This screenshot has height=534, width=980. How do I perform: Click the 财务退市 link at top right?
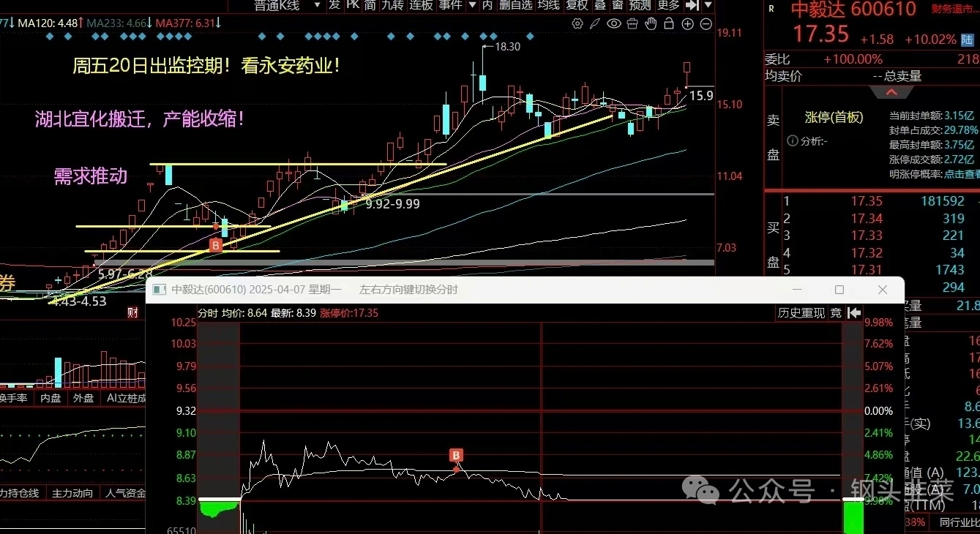coord(955,9)
